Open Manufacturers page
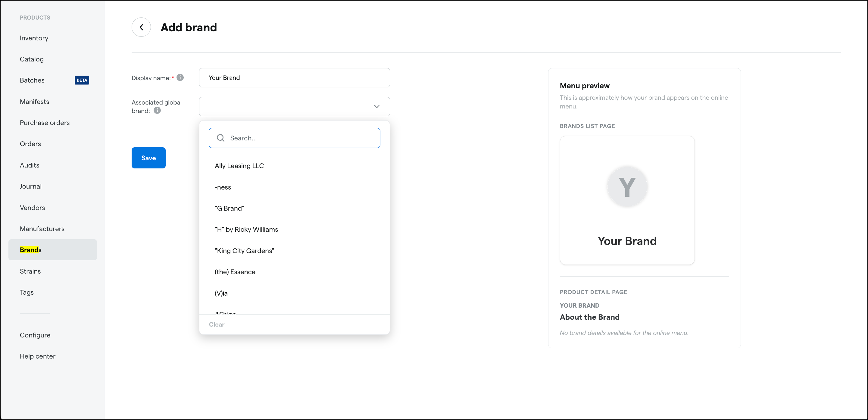 (x=42, y=229)
